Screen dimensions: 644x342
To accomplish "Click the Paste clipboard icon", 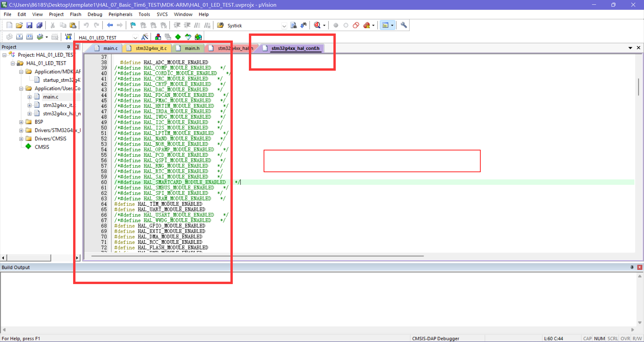I will click(x=73, y=25).
